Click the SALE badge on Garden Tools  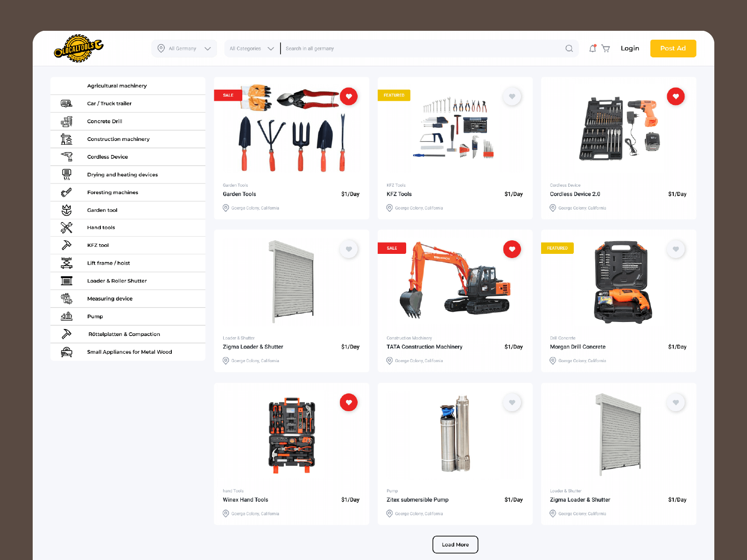pos(228,95)
